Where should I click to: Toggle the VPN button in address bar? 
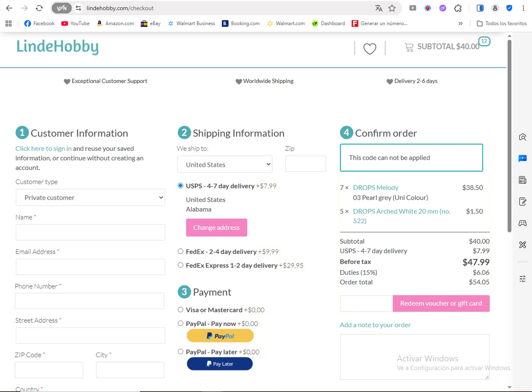[61, 8]
